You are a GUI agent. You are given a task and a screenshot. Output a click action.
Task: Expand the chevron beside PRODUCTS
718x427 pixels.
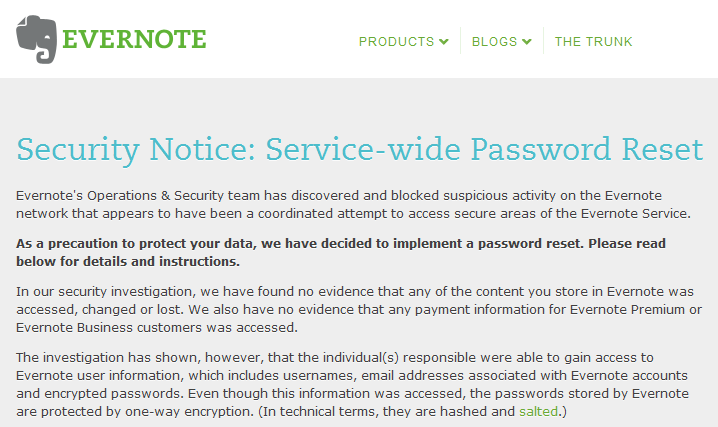[444, 42]
